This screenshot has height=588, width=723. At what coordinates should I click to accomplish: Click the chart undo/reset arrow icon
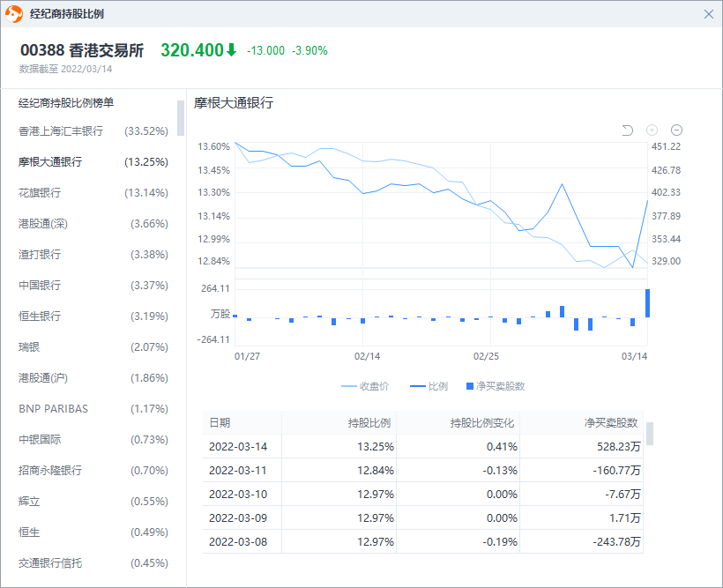tap(628, 130)
